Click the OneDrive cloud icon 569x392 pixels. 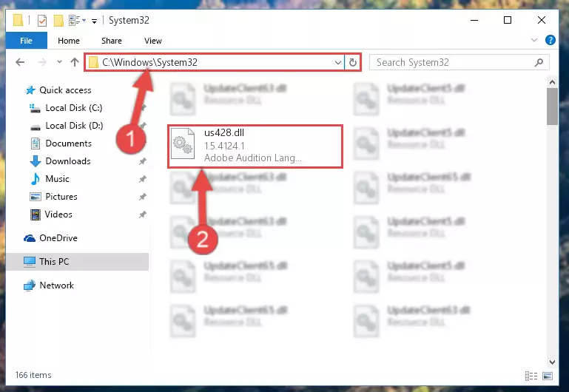tap(30, 238)
